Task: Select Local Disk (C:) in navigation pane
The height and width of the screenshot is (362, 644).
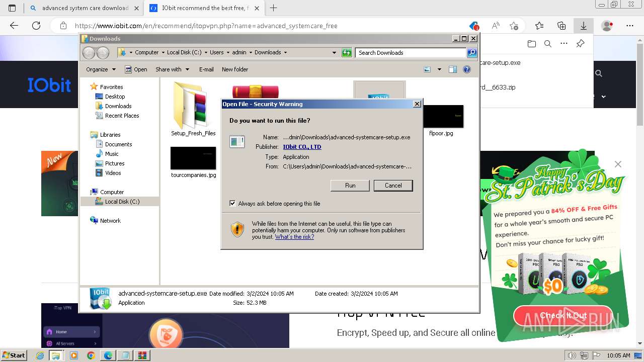Action: click(x=122, y=202)
